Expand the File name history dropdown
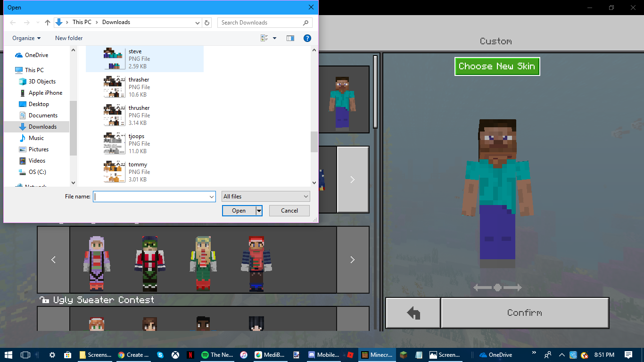644x362 pixels. click(x=212, y=197)
